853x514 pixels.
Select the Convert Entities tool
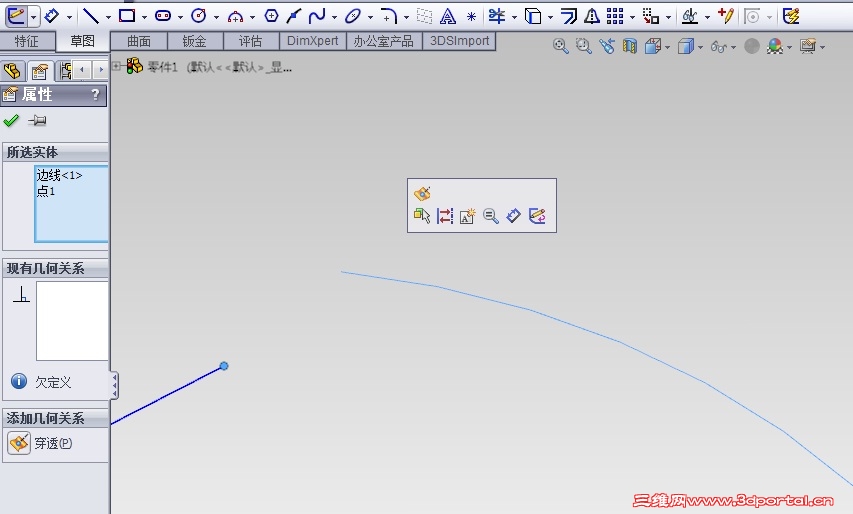click(x=533, y=16)
